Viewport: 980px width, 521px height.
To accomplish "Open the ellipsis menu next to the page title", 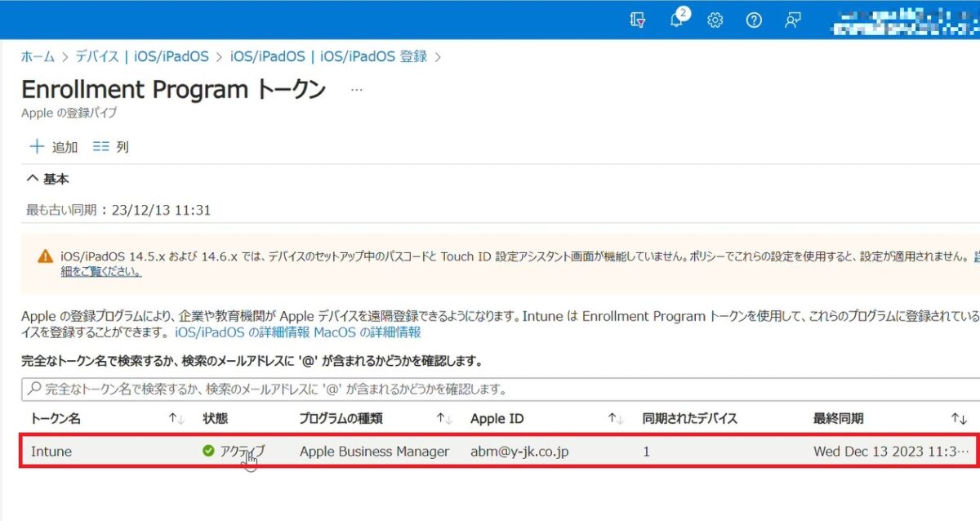I will [356, 90].
